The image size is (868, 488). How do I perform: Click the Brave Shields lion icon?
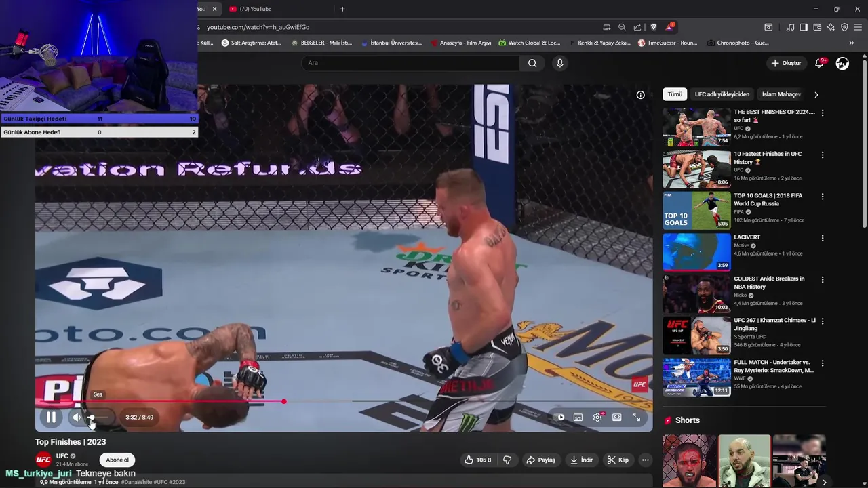tap(653, 27)
